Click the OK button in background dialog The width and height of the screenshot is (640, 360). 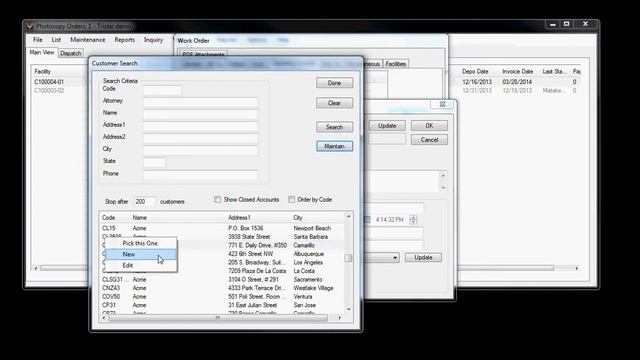click(429, 126)
